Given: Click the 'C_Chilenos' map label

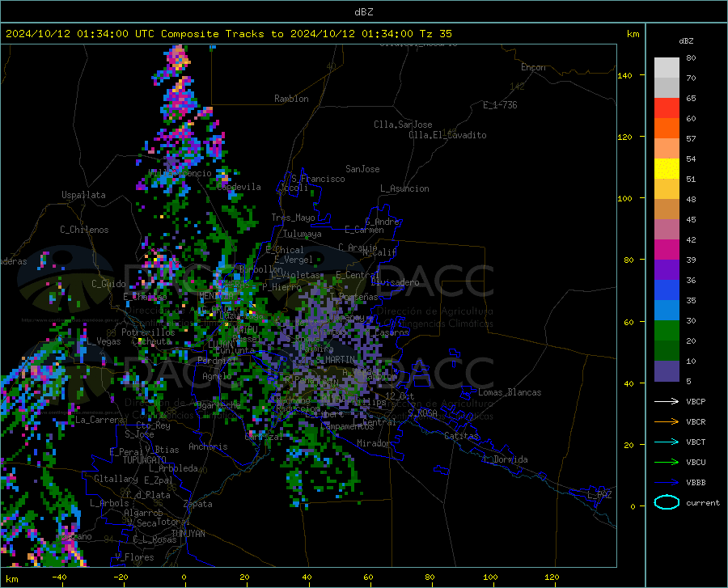Looking at the screenshot, I should 84,230.
